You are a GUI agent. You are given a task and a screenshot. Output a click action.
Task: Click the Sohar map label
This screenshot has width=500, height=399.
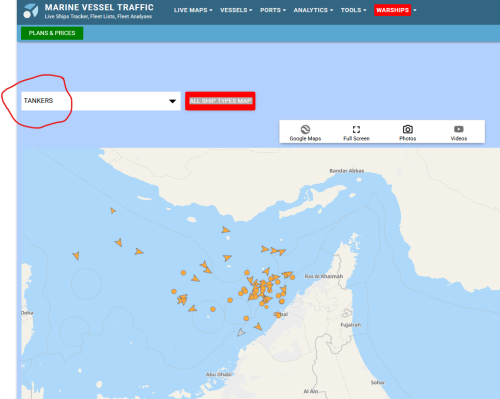(378, 382)
